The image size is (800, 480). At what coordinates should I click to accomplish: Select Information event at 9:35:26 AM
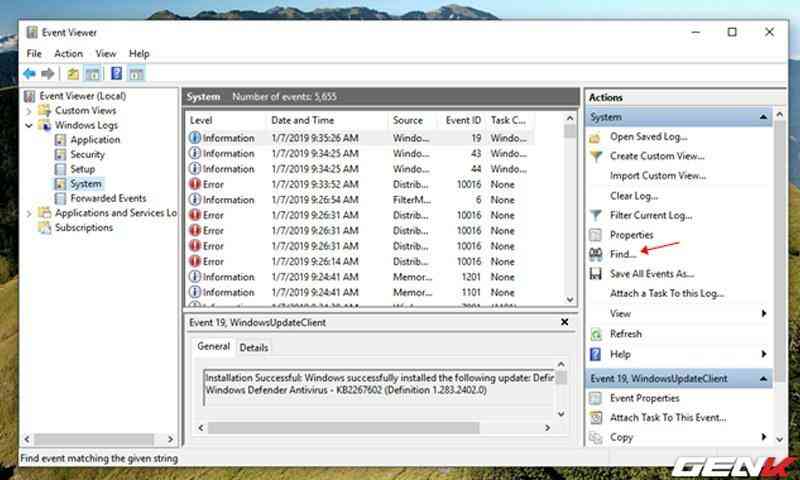tap(360, 138)
